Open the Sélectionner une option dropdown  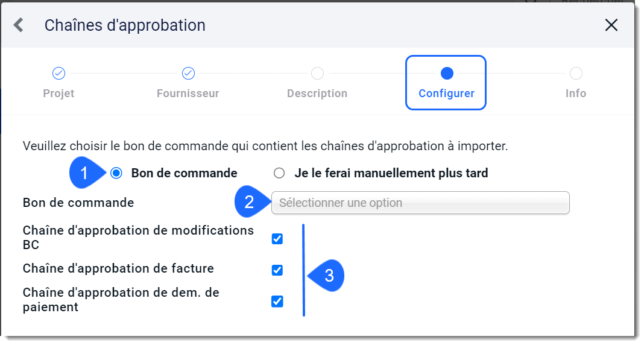tap(420, 203)
